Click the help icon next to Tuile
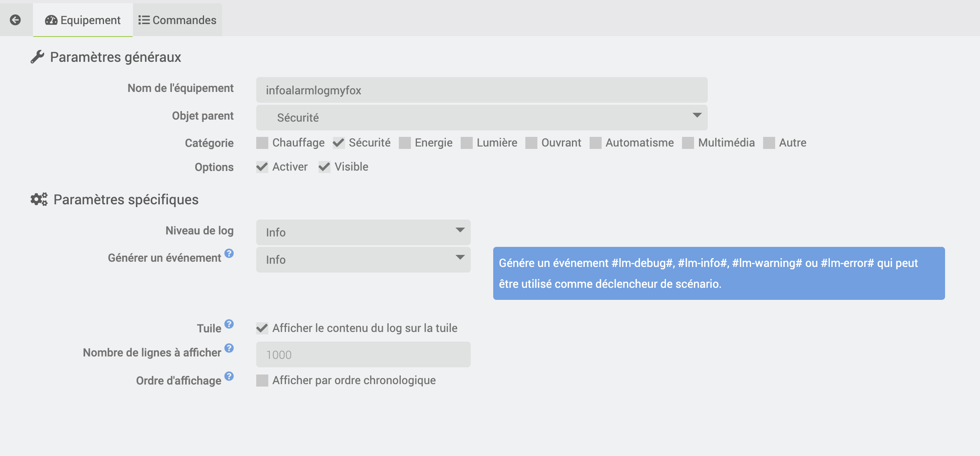 (x=230, y=324)
